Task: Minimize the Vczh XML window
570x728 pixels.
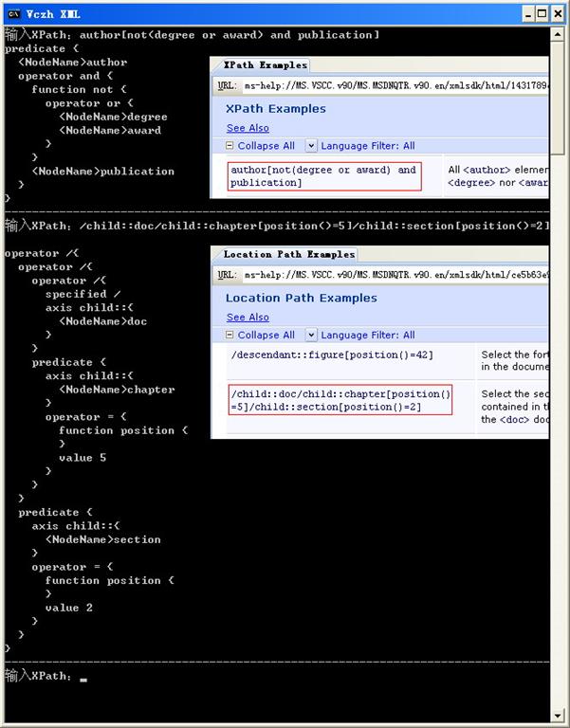Action: [x=528, y=14]
